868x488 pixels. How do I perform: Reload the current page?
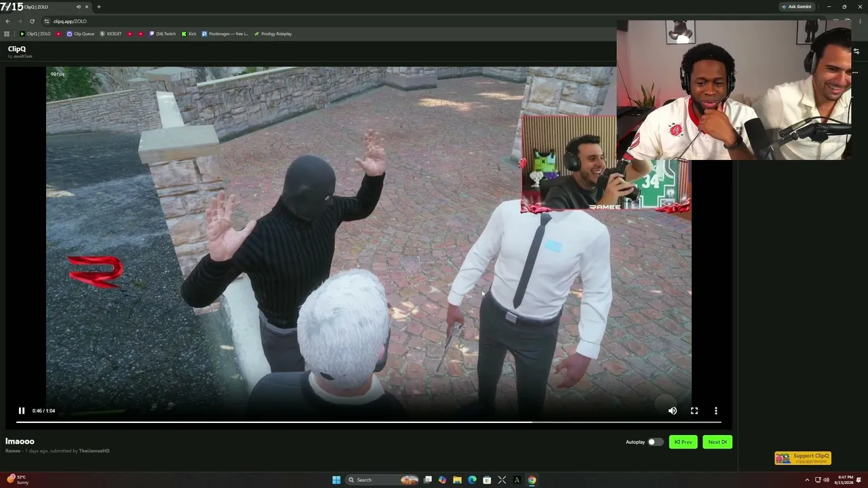[32, 21]
